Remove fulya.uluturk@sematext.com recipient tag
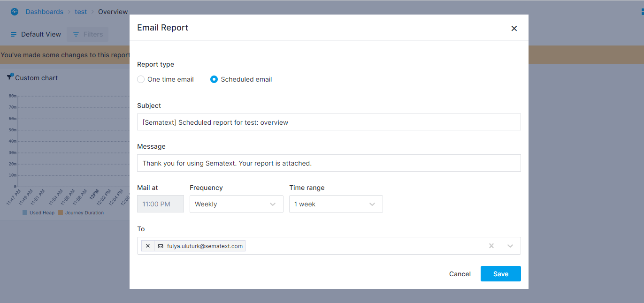Viewport: 644px width, 303px height. (x=148, y=246)
